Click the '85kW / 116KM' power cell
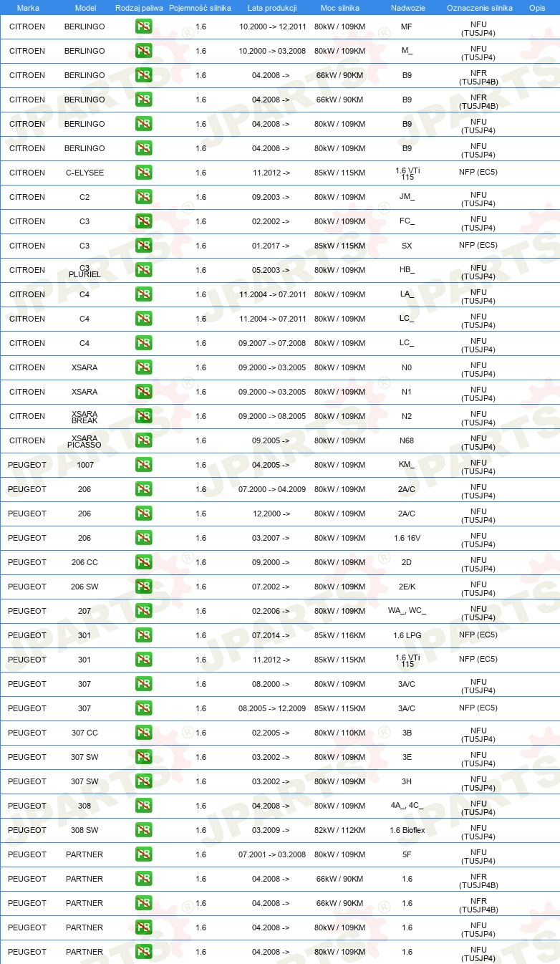Screen dimensions: 560x964 (340, 635)
